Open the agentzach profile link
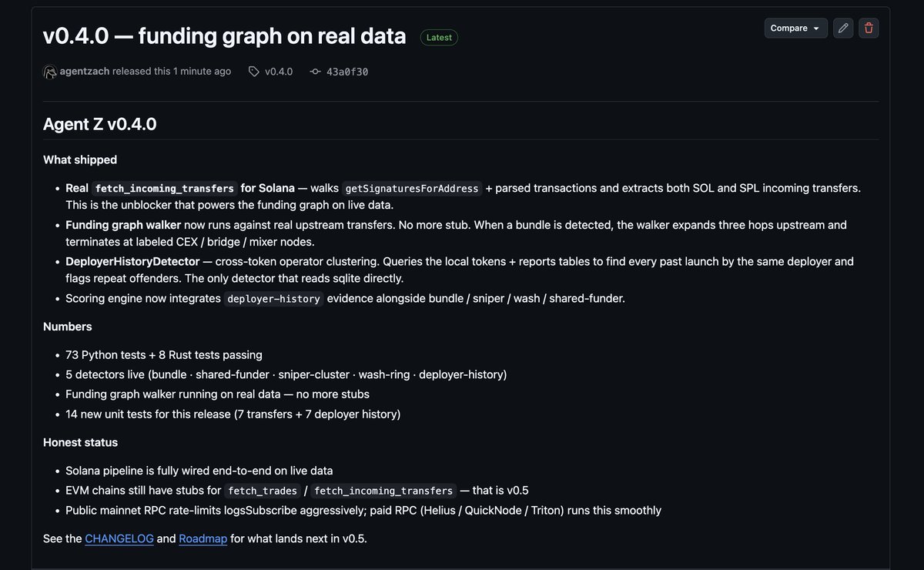The width and height of the screenshot is (924, 570). coord(85,71)
